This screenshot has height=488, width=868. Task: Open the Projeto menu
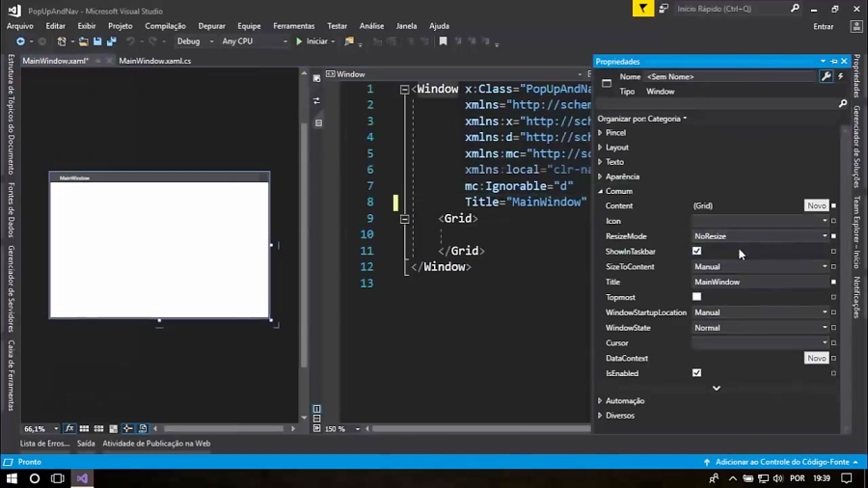click(121, 26)
